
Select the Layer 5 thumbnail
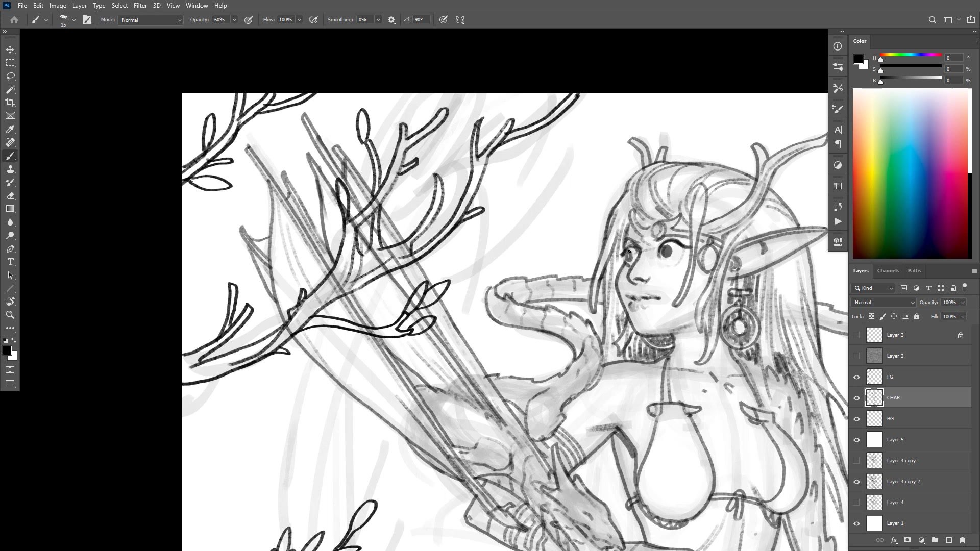874,439
